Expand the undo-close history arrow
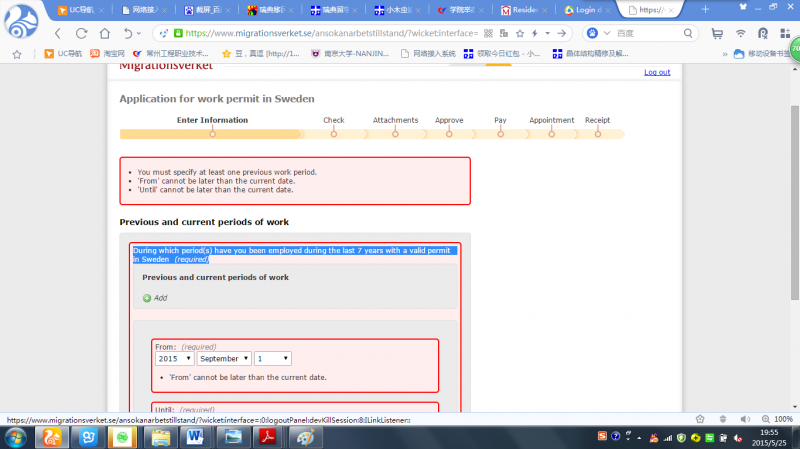The image size is (800, 449). pyautogui.click(x=139, y=34)
